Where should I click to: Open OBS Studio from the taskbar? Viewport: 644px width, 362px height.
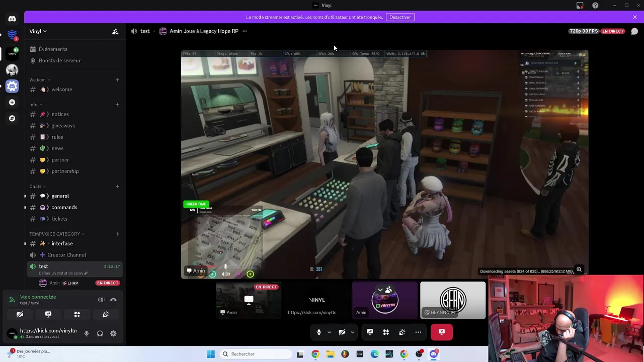419,354
